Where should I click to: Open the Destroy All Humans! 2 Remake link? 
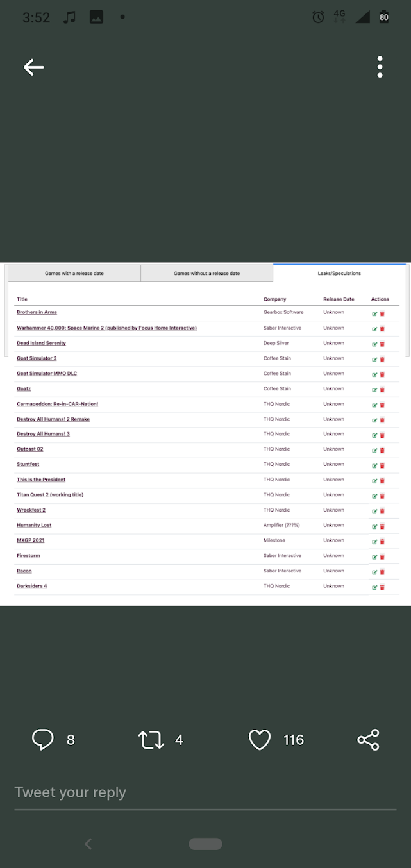53,419
